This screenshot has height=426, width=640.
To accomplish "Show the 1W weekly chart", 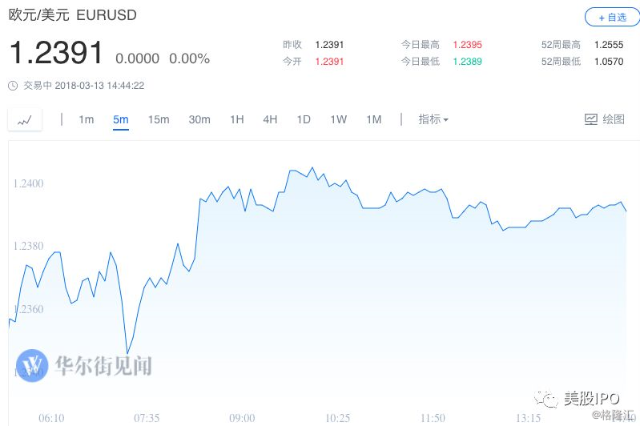I will 338,120.
